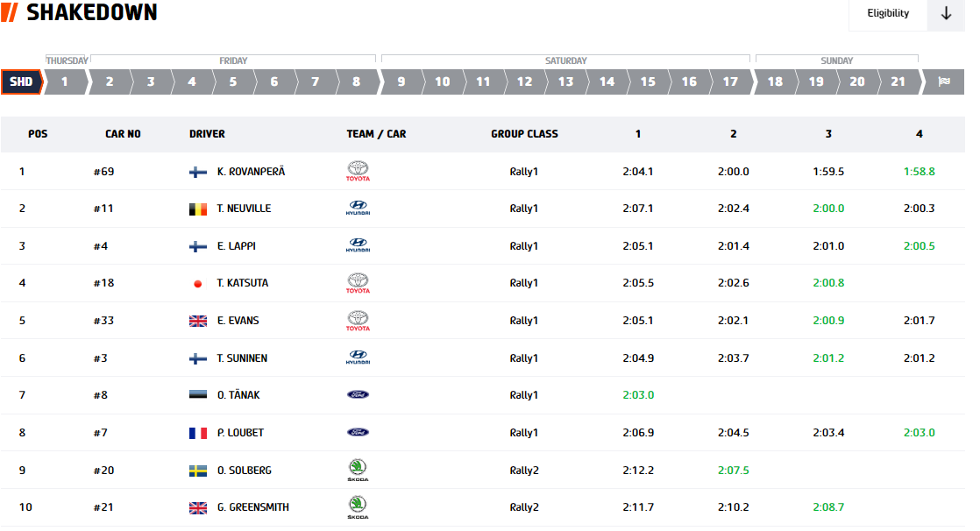Select the SHD shakedown stage tab

click(x=21, y=81)
